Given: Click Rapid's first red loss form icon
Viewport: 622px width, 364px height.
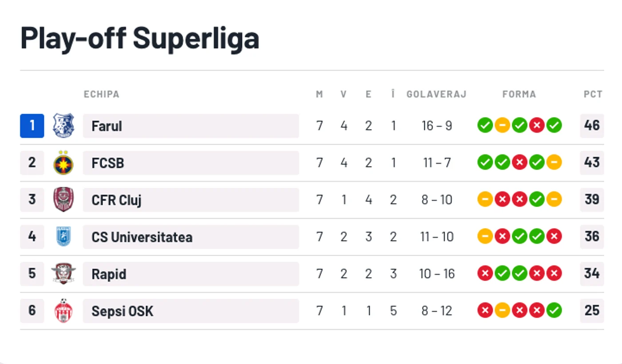Looking at the screenshot, I should point(485,273).
